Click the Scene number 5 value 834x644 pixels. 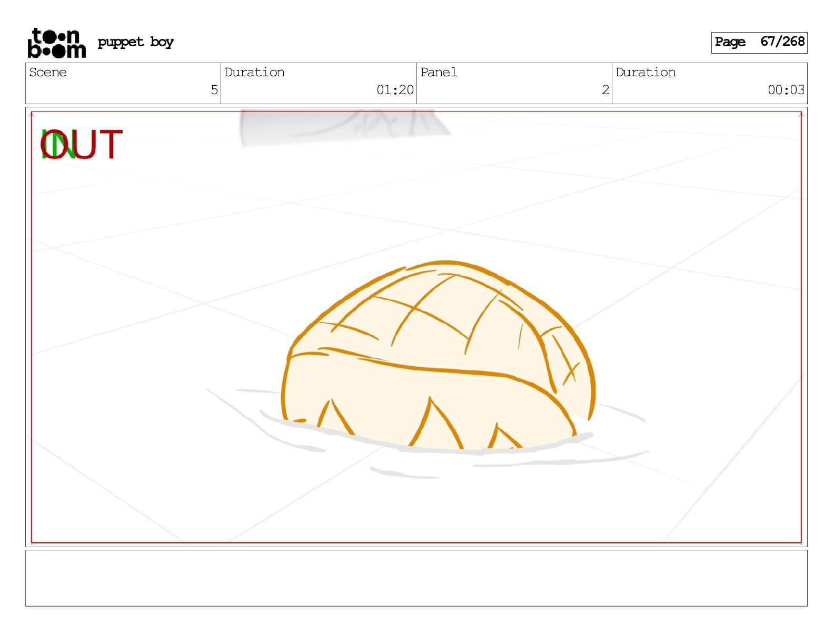(214, 90)
